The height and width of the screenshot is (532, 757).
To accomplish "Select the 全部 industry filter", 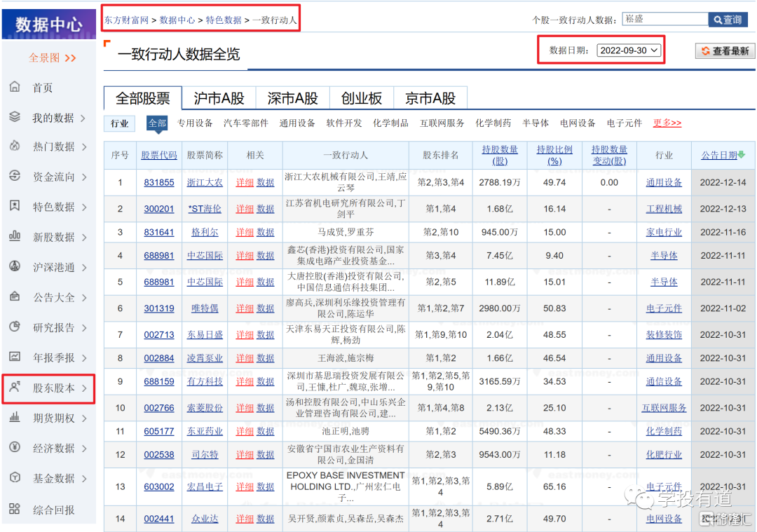I will pyautogui.click(x=157, y=123).
